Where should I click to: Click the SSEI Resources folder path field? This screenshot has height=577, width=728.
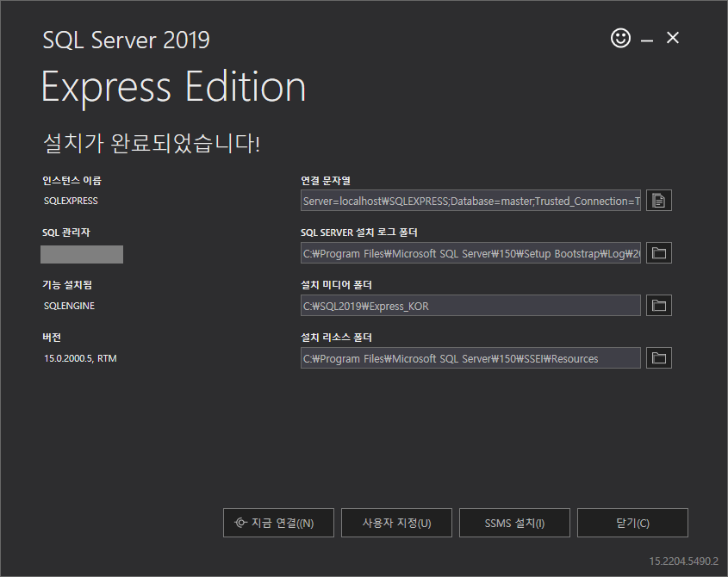coord(470,358)
